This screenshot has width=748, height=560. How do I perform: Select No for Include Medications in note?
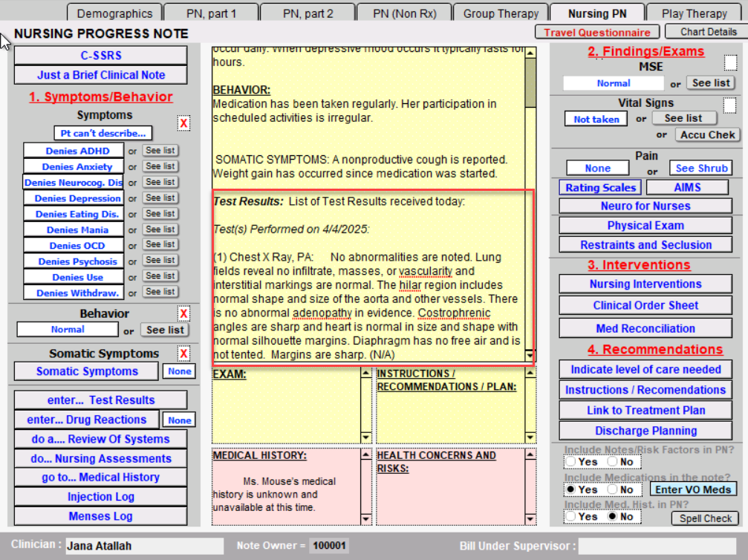(612, 489)
